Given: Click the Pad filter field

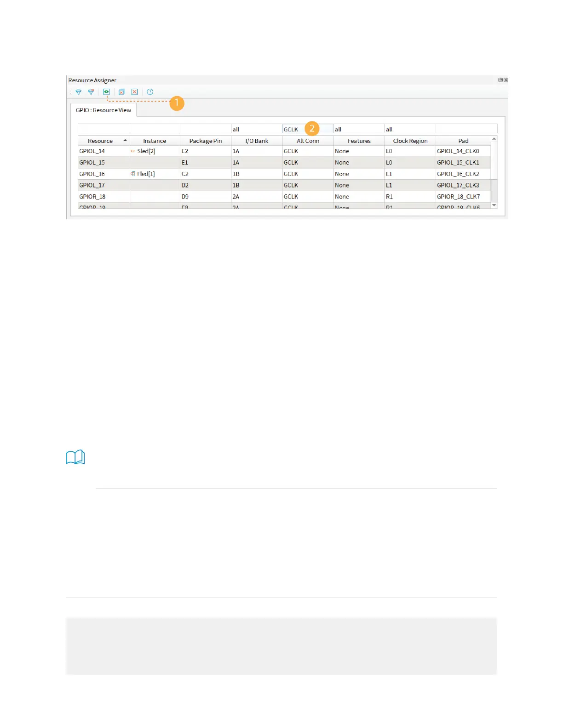Looking at the screenshot, I should point(466,129).
